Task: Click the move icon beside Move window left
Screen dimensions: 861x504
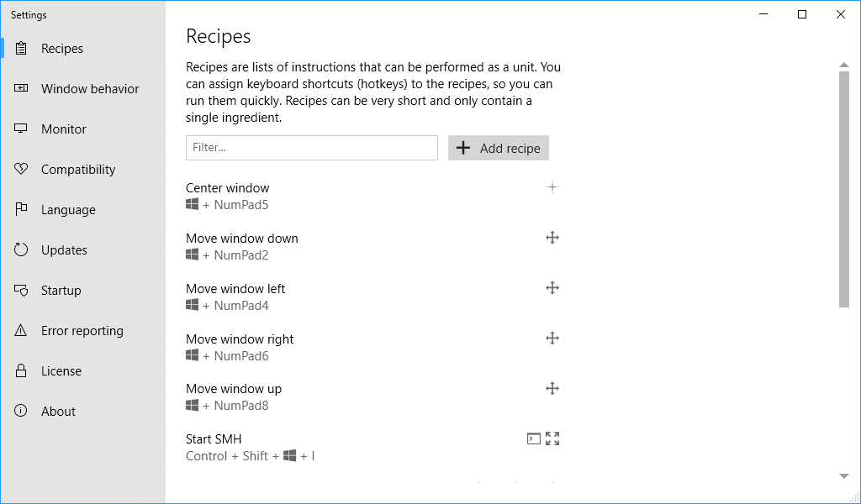Action: 552,288
